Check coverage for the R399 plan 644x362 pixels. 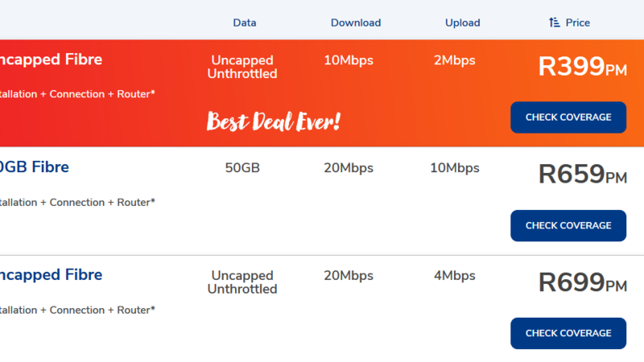coord(568,117)
